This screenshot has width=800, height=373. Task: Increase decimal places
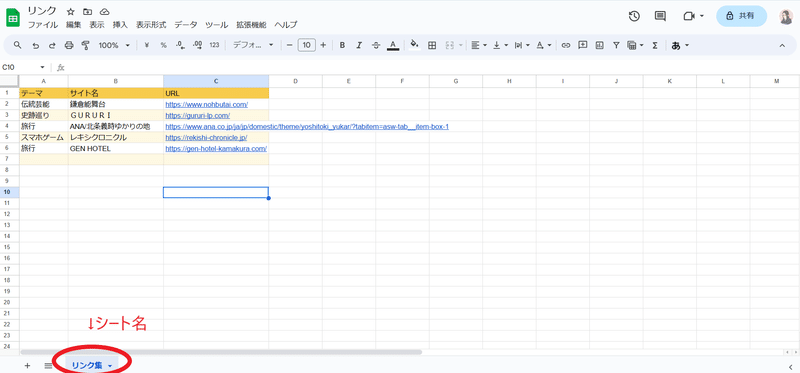click(x=197, y=45)
